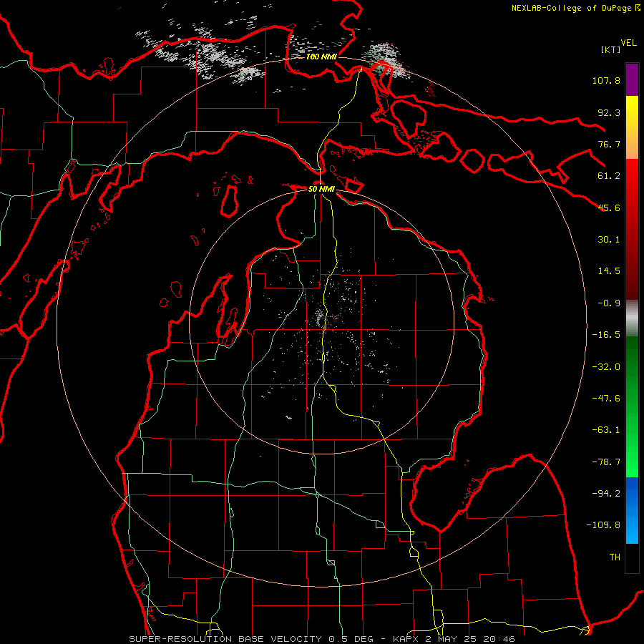The width and height of the screenshot is (644, 644).
Task: Click the 100 NMI range ring label
Action: (321, 57)
